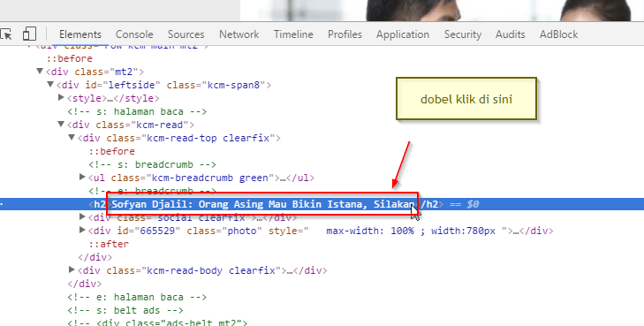The width and height of the screenshot is (644, 326).
Task: Open the Console tab
Action: point(134,34)
